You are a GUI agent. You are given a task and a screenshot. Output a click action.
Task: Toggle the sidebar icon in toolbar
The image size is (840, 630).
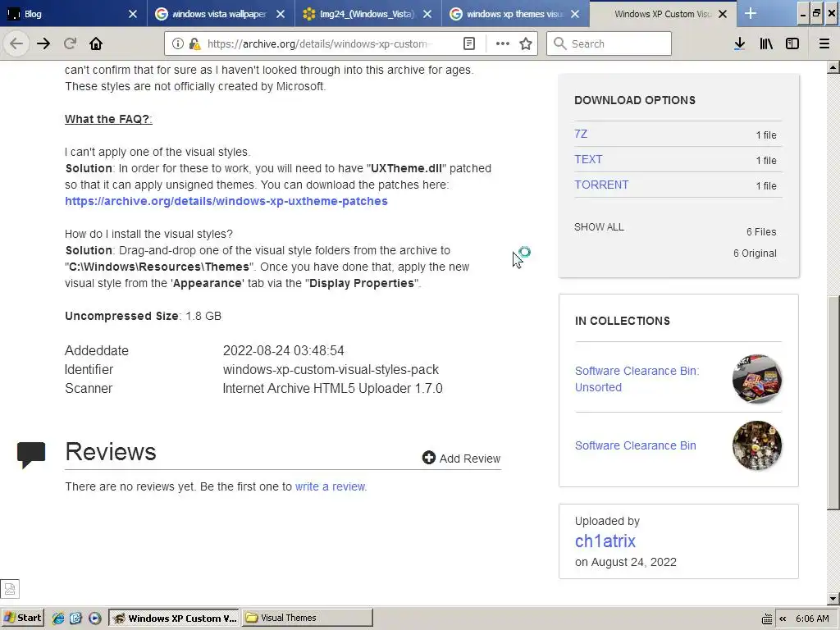pos(792,43)
